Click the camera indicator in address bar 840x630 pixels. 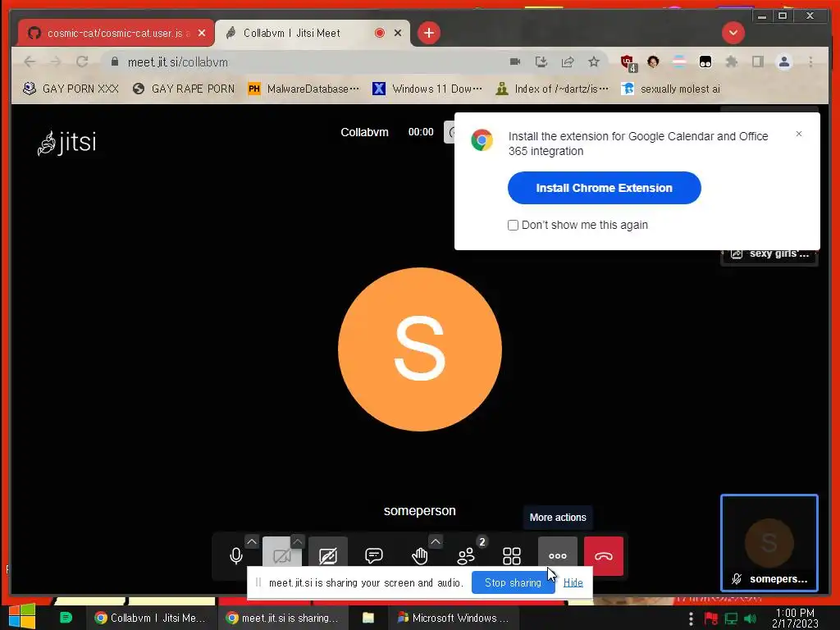515,62
